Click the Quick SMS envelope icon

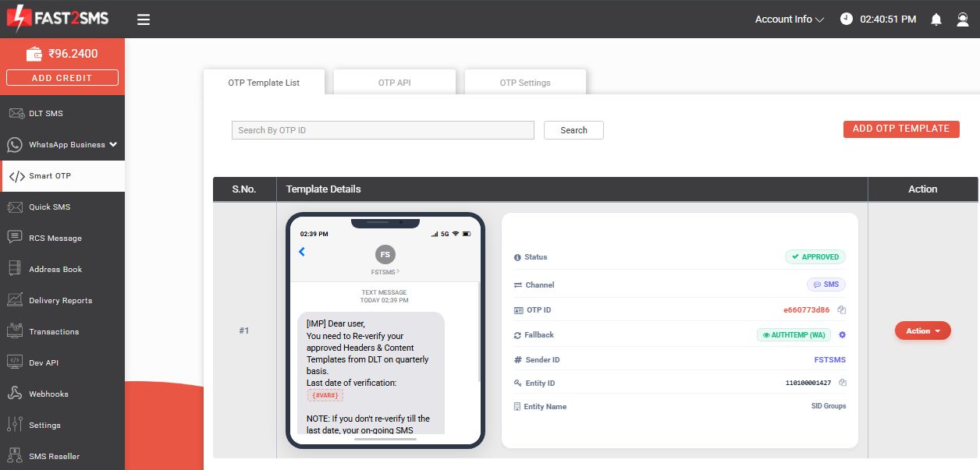tap(15, 207)
